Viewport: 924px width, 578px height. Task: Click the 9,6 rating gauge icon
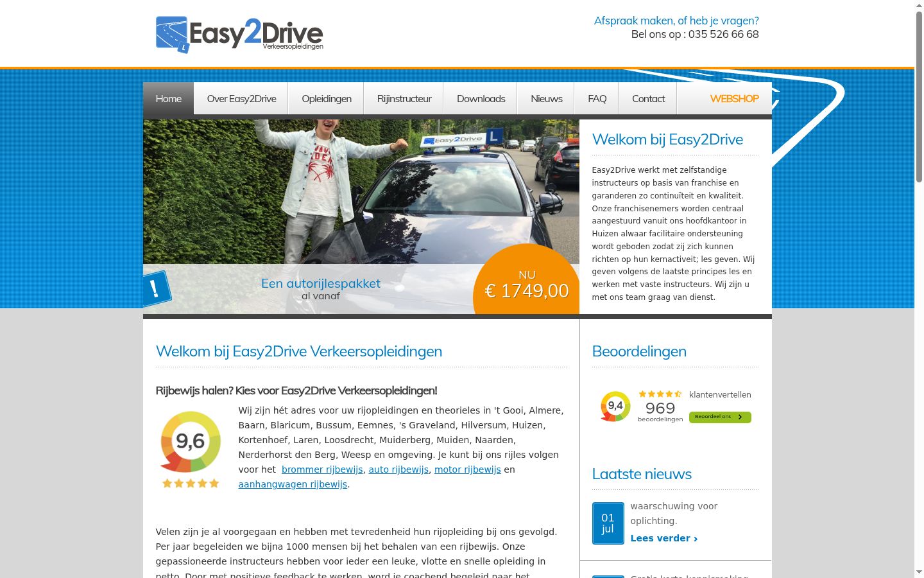(x=191, y=442)
